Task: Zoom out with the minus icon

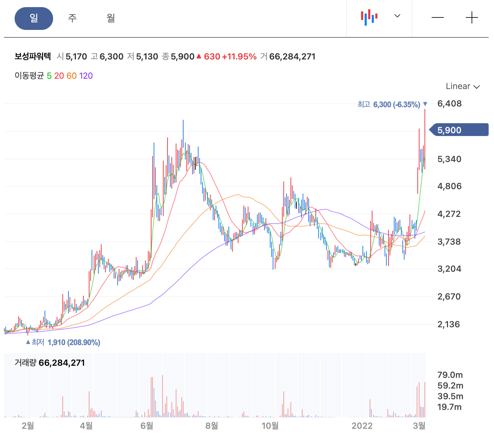Action: point(438,18)
